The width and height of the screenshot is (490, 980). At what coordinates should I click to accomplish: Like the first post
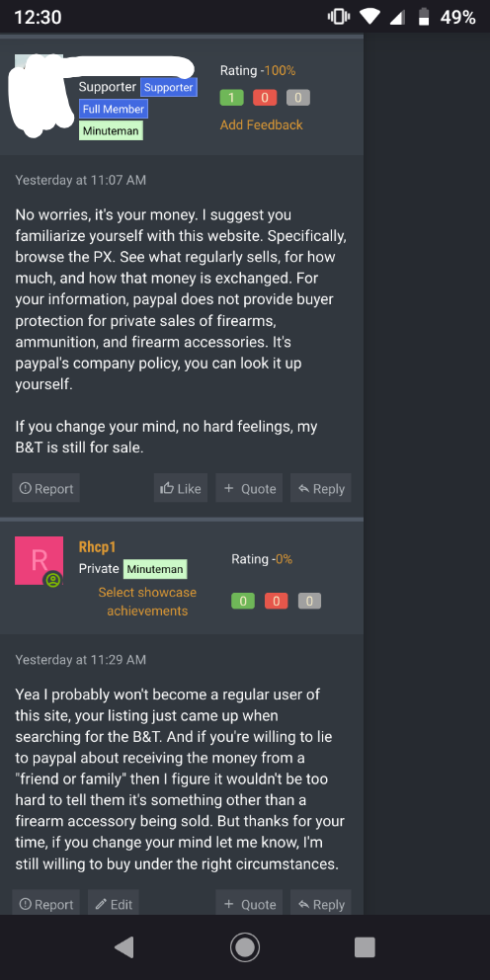pyautogui.click(x=181, y=488)
